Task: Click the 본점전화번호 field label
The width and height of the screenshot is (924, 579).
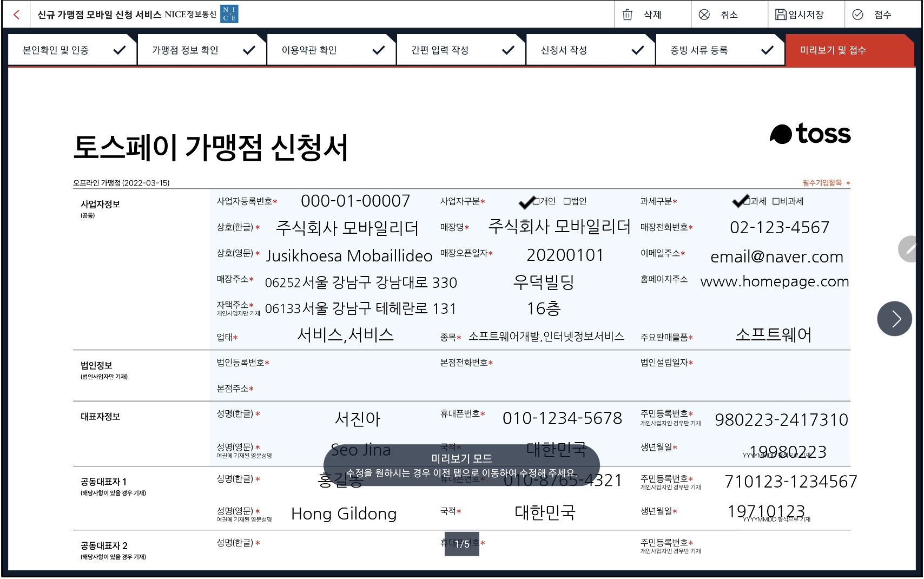Action: pos(466,363)
